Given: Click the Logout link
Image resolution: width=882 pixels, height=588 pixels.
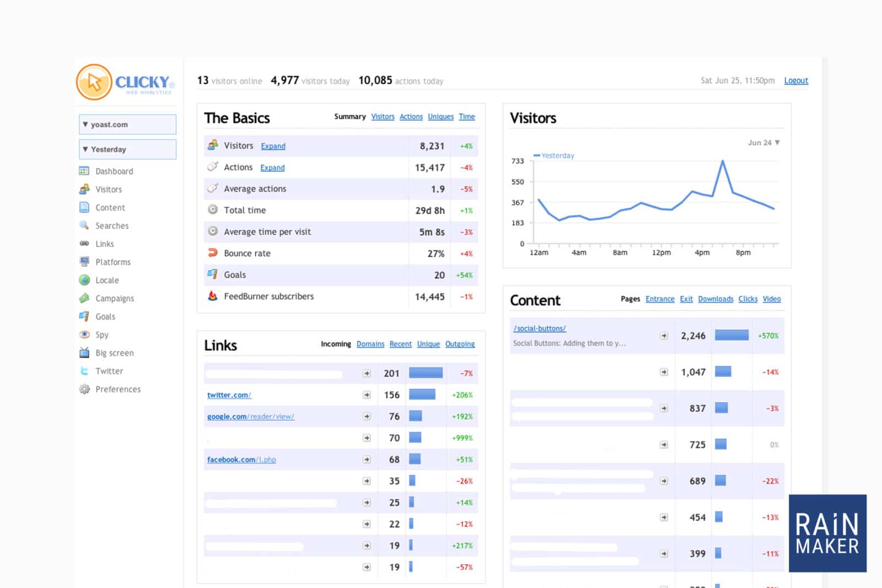Looking at the screenshot, I should pos(795,80).
